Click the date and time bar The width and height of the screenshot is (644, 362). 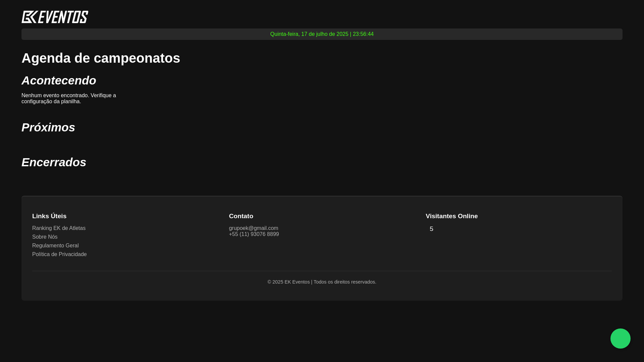(x=322, y=34)
